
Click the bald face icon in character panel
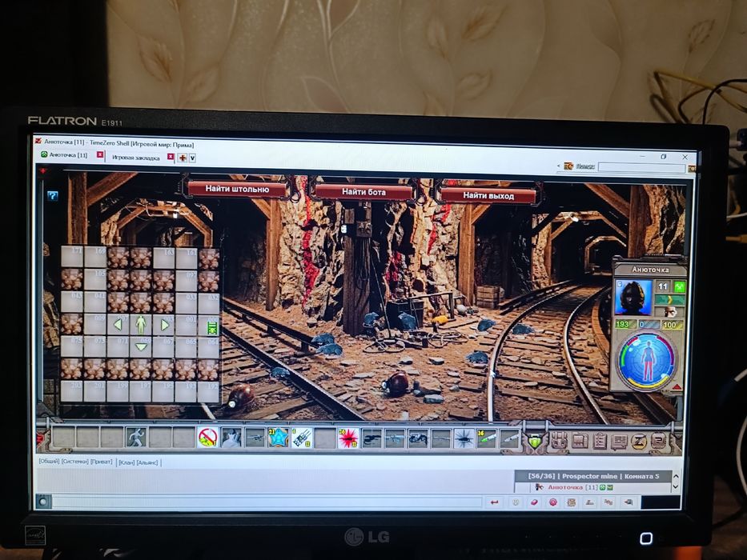670,312
